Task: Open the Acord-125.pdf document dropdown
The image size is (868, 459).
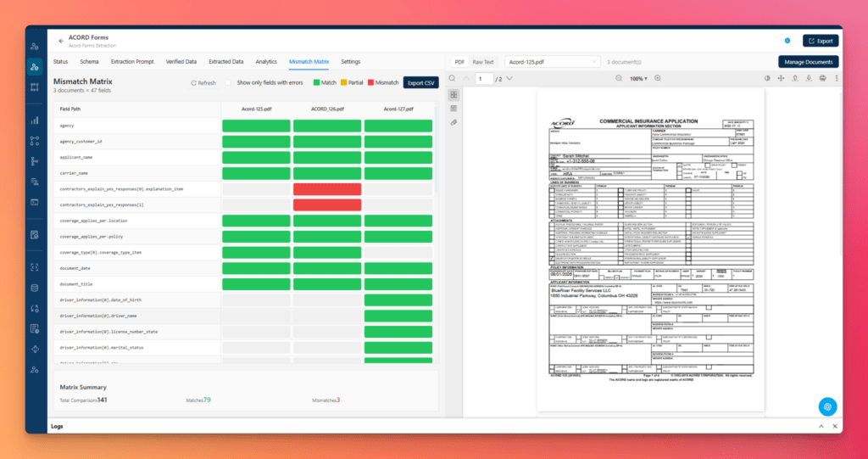Action: 553,62
